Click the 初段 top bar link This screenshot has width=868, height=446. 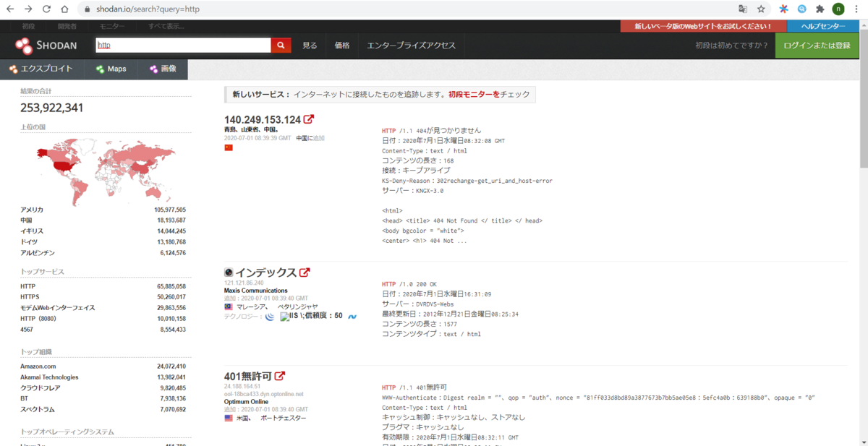pyautogui.click(x=28, y=26)
